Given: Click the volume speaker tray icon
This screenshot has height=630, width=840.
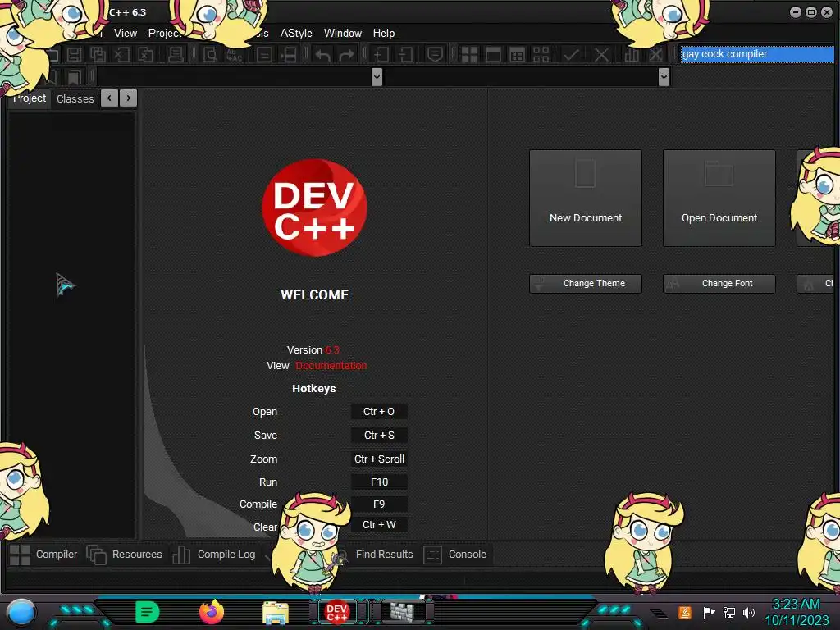Looking at the screenshot, I should tap(749, 612).
